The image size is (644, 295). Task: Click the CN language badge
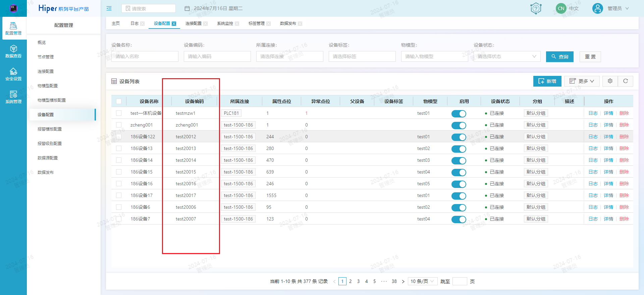(x=561, y=8)
